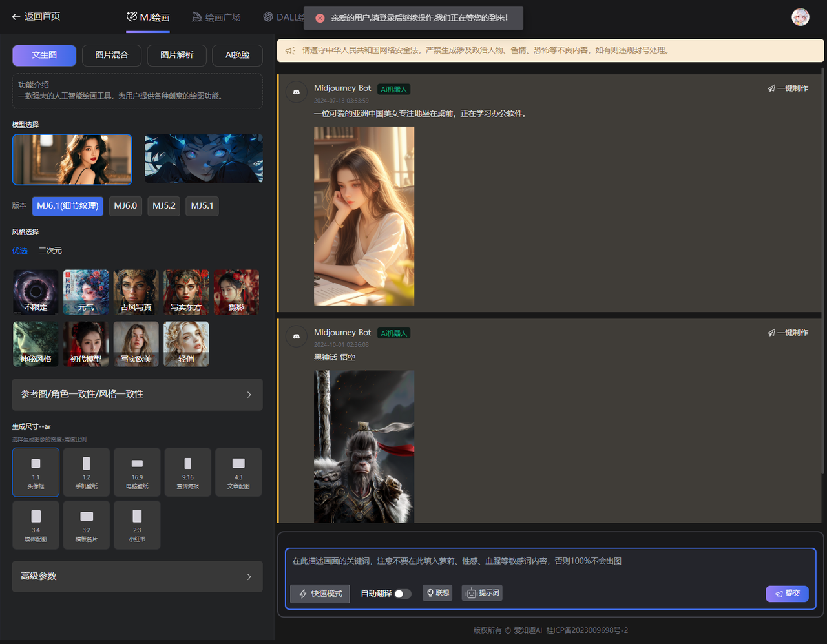The image size is (827, 644).
Task: Toggle the 自动翻译 switch
Action: point(403,594)
